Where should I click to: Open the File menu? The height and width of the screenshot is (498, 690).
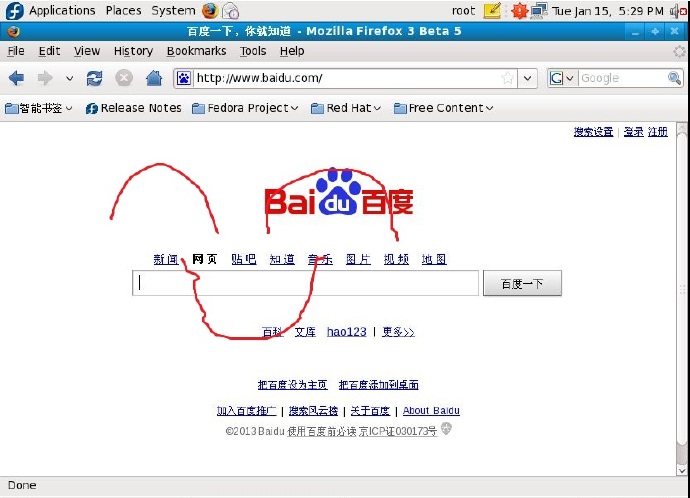(x=16, y=51)
